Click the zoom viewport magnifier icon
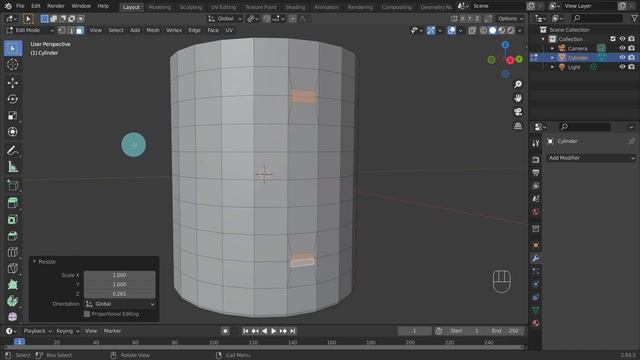This screenshot has height=360, width=640. point(518,84)
